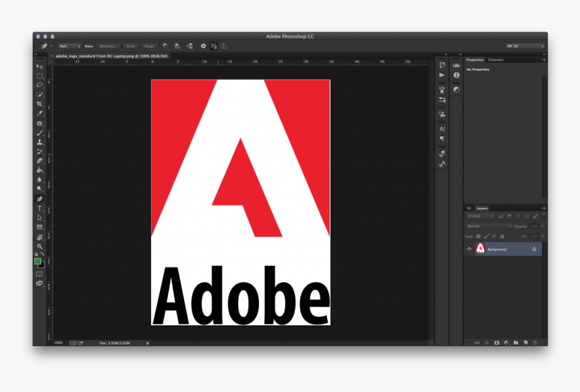Viewport: 580px width, 392px height.
Task: Open the Properties panel flyout menu
Action: pos(544,59)
